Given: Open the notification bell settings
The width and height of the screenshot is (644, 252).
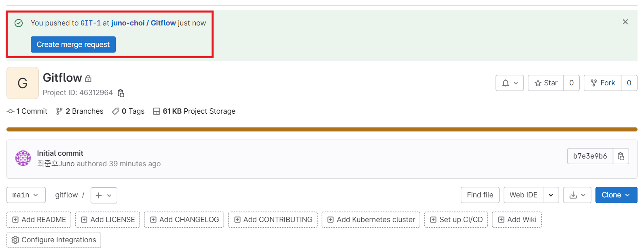Looking at the screenshot, I should (509, 83).
